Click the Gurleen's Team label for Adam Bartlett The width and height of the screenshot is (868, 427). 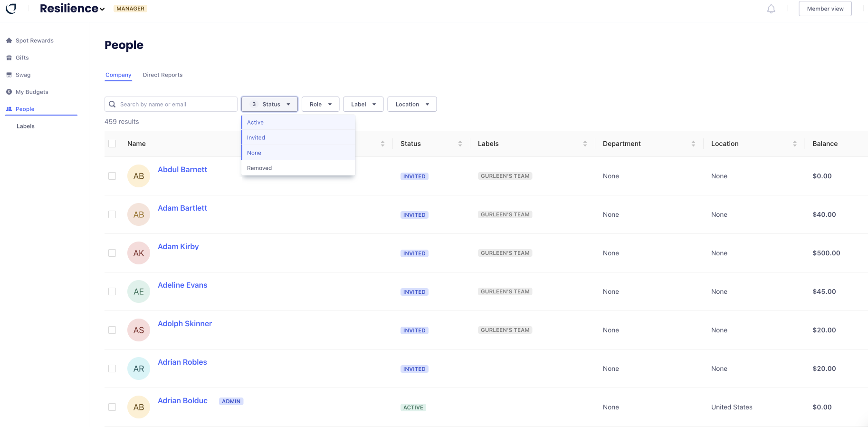coord(505,214)
